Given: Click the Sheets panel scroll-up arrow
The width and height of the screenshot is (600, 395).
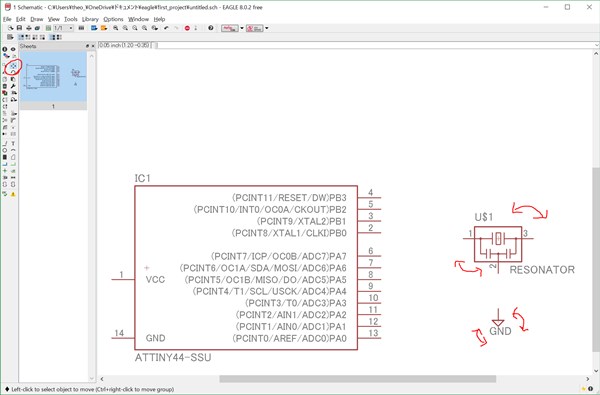Looking at the screenshot, I should pyautogui.click(x=91, y=56).
